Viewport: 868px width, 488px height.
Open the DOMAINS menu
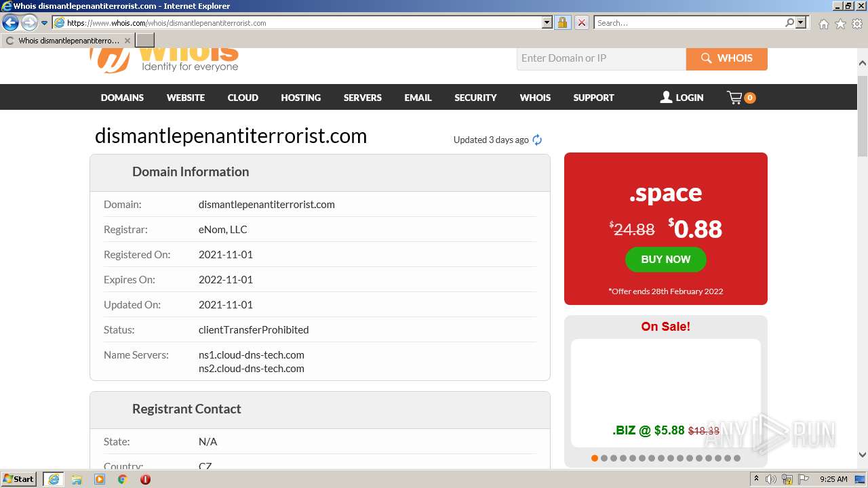click(x=122, y=98)
